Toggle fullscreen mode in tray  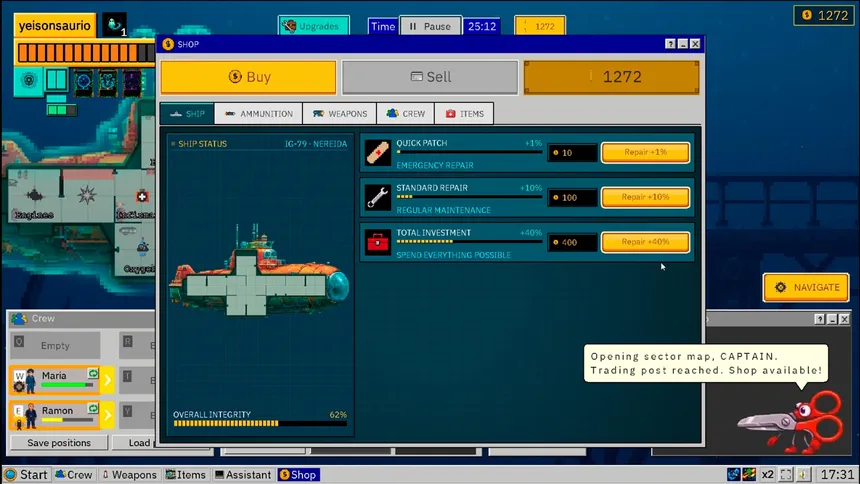click(786, 474)
